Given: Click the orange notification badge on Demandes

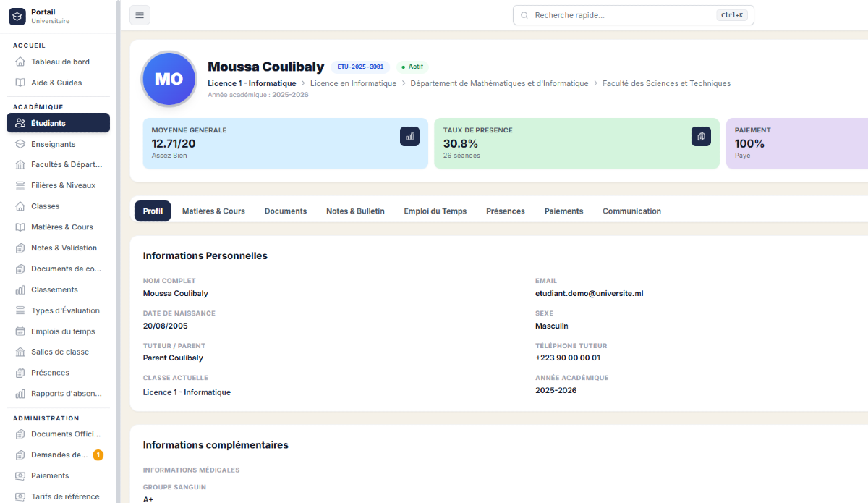Looking at the screenshot, I should pos(98,455).
